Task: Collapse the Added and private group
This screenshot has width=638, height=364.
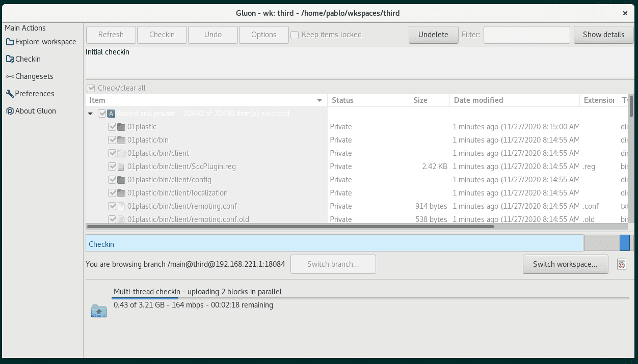Action: click(x=90, y=114)
